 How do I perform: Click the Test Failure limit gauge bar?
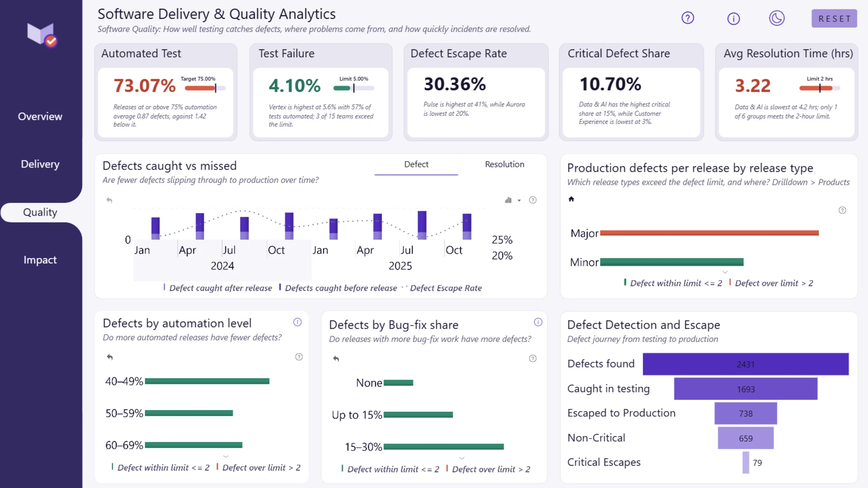(354, 88)
